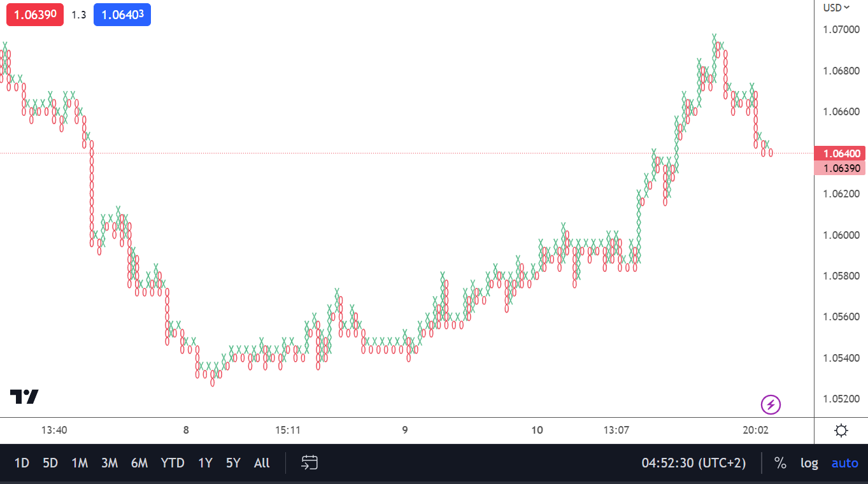Click the 1.05400 price axis label

click(841, 358)
